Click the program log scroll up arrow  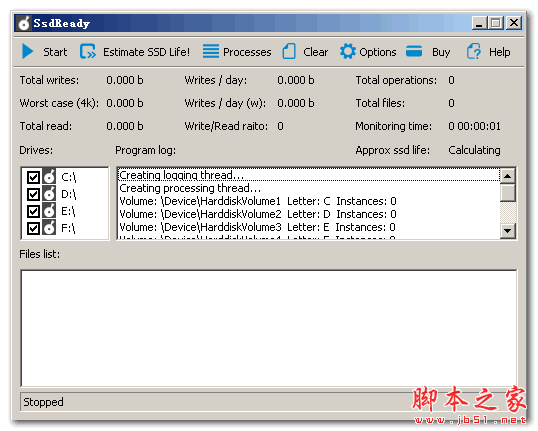[x=508, y=176]
